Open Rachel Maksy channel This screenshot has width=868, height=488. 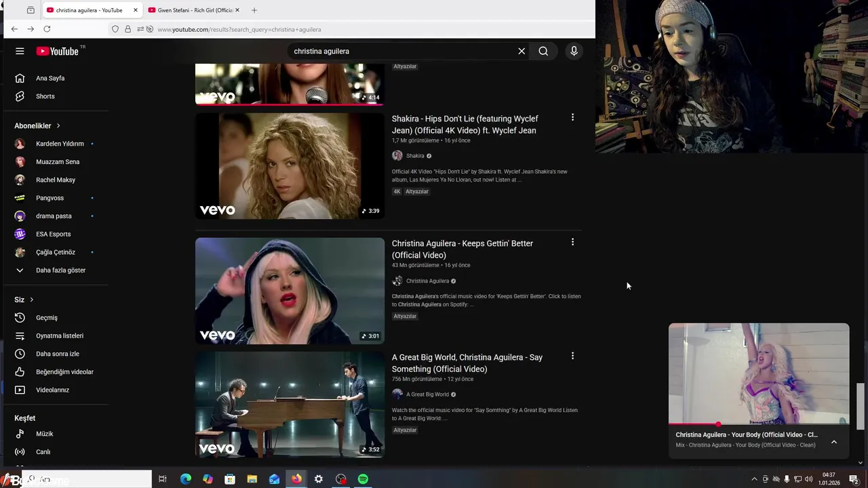point(57,180)
